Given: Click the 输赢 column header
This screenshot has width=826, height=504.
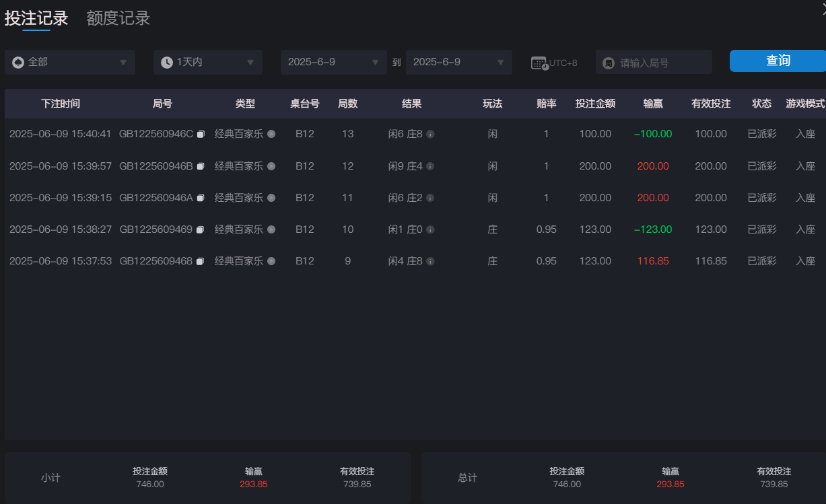Looking at the screenshot, I should click(x=652, y=104).
